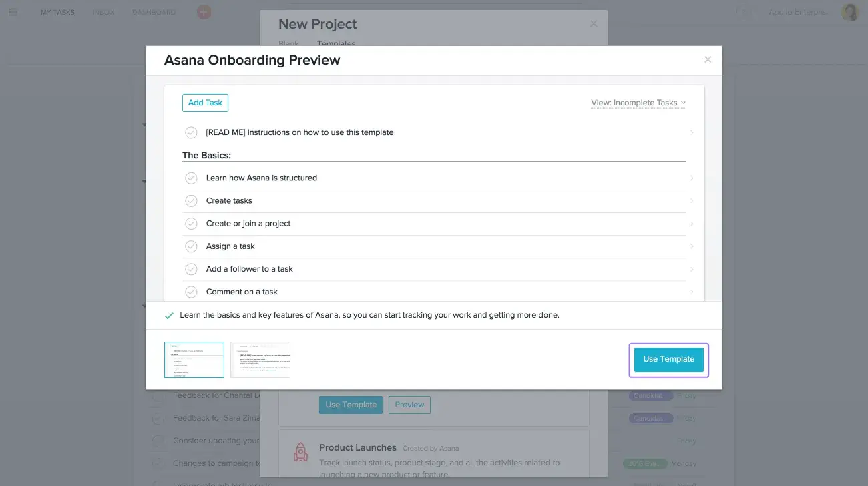Complete the 'Comment on a task' item

coord(191,292)
